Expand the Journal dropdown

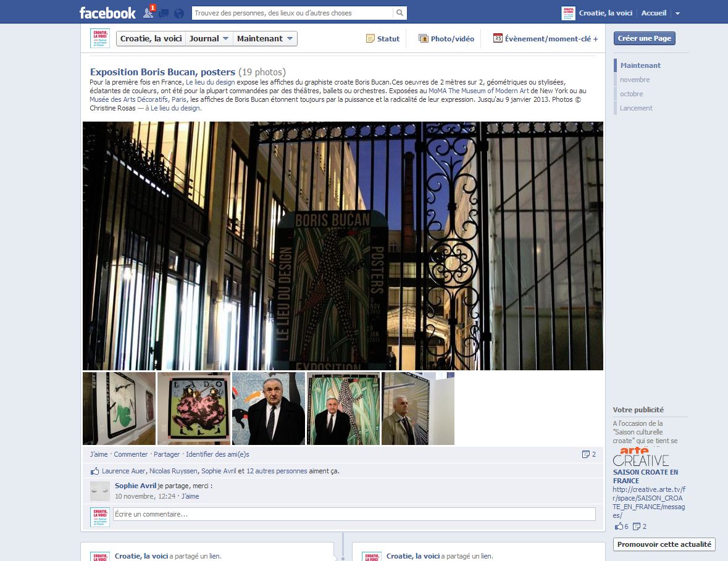point(209,38)
